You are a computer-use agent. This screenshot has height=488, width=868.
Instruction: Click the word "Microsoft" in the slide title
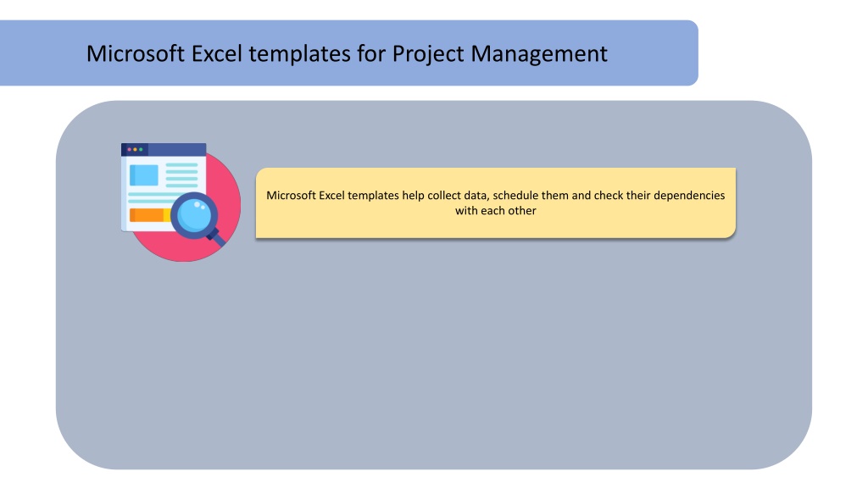tap(136, 53)
